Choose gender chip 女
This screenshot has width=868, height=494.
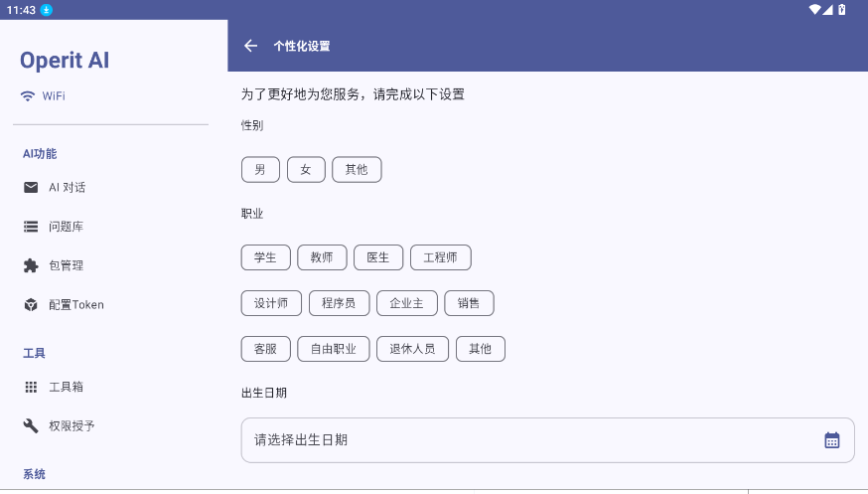306,169
